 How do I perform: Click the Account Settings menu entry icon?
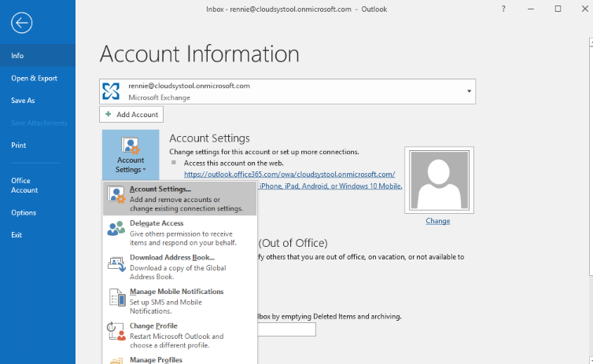click(x=116, y=195)
